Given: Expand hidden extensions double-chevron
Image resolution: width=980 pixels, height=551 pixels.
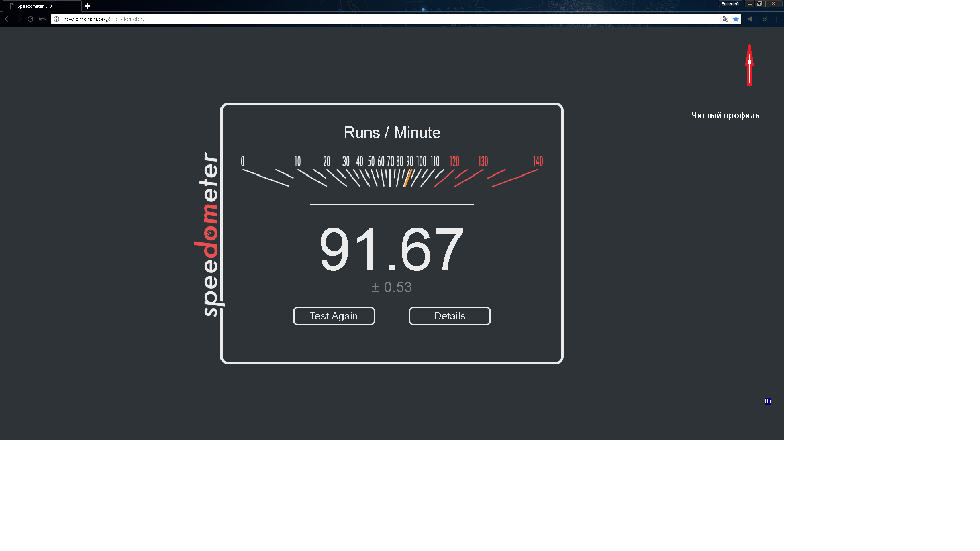Looking at the screenshot, I should point(764,19).
